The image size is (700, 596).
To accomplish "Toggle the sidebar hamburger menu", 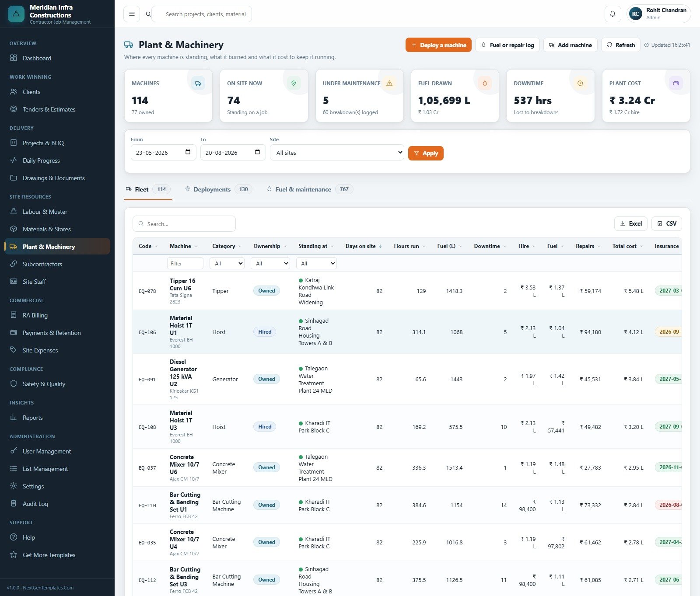I will (132, 14).
